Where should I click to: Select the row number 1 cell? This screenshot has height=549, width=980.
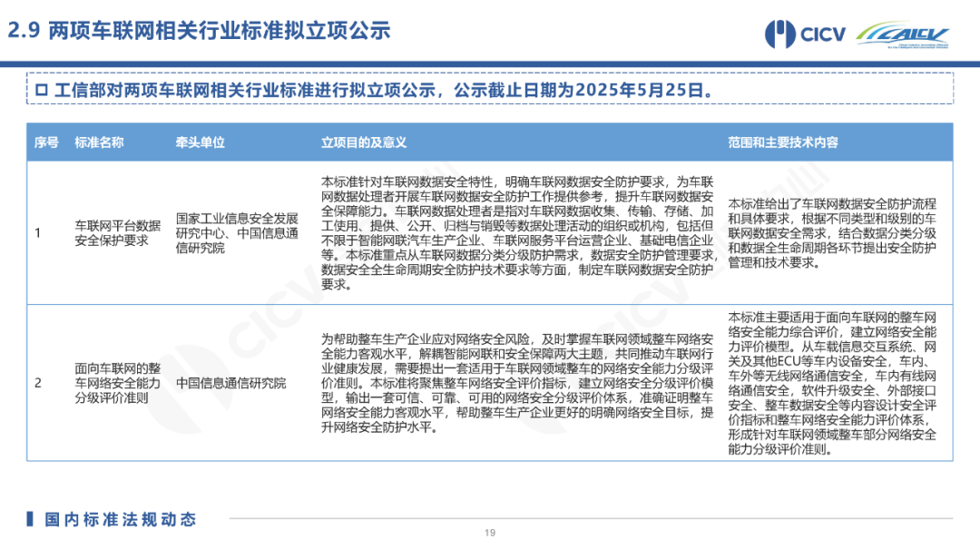(38, 233)
